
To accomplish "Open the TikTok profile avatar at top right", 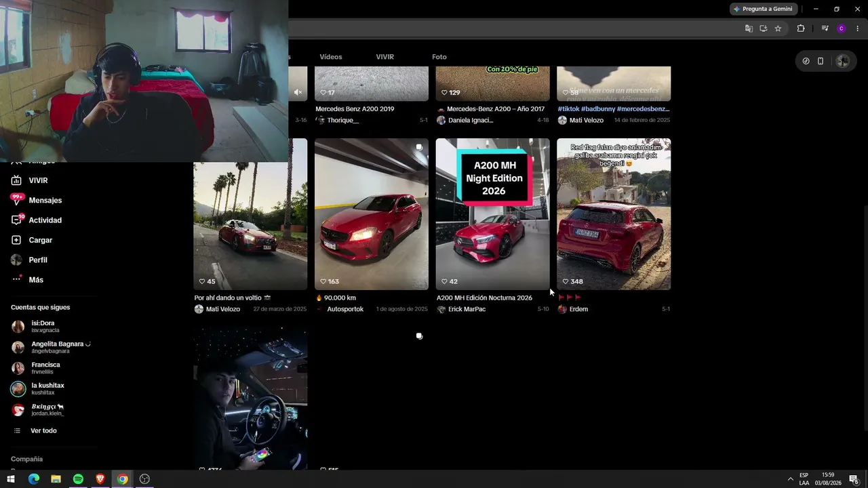I will click(x=842, y=61).
